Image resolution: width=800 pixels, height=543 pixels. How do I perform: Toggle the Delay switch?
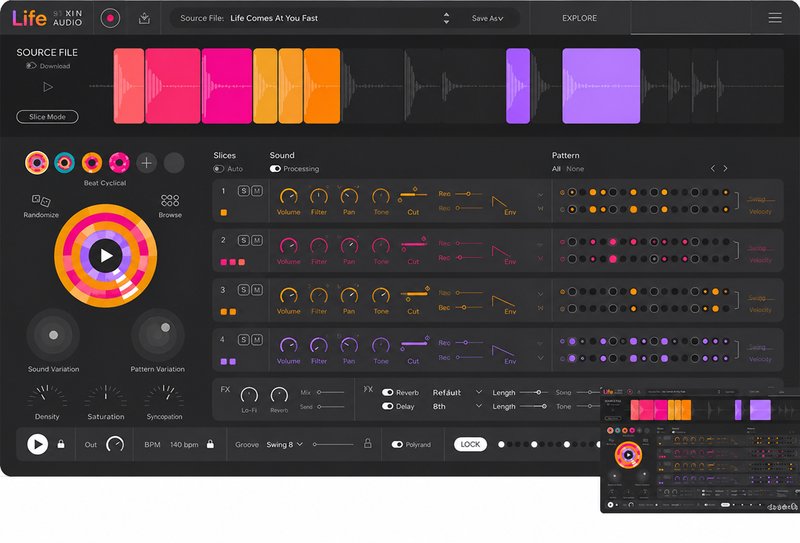tap(388, 406)
